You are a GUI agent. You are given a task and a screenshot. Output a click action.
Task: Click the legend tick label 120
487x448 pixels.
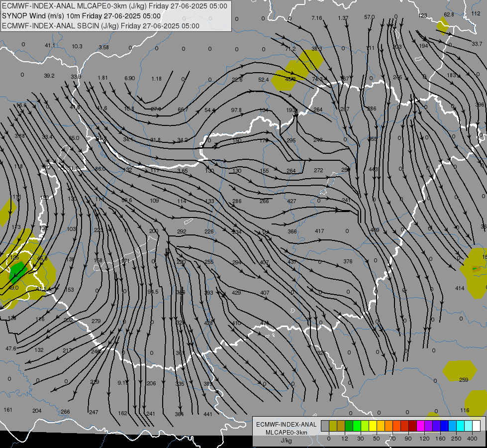425,439
